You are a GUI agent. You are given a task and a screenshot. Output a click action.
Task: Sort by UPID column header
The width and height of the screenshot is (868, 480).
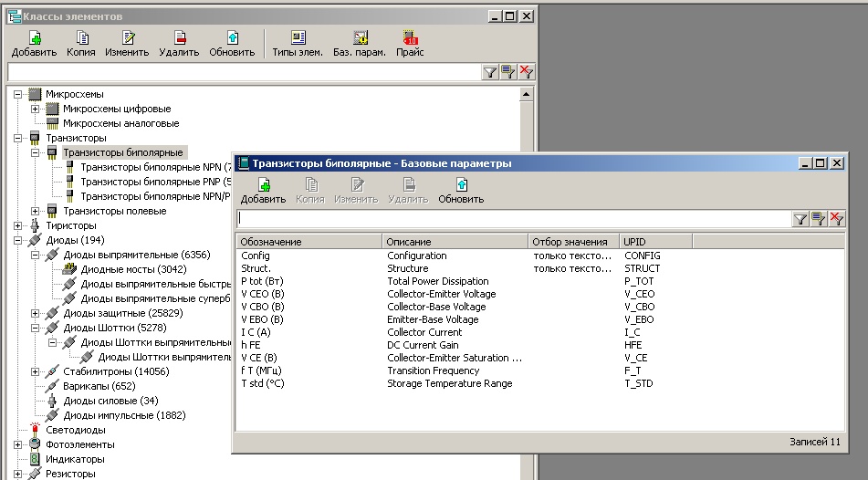click(x=656, y=242)
